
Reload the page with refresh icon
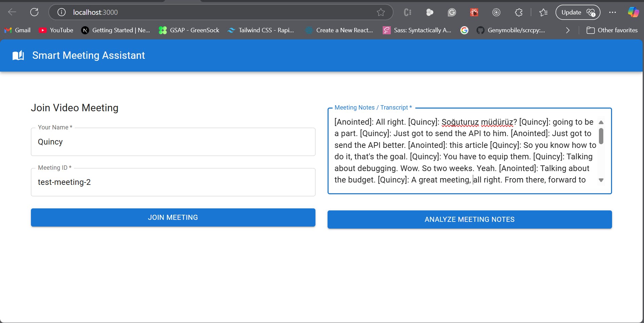coord(34,12)
